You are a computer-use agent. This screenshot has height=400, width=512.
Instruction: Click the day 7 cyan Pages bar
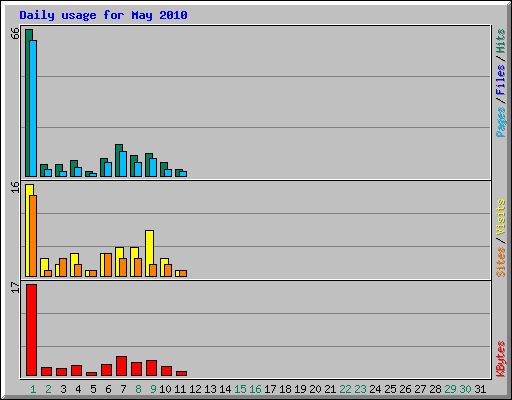click(123, 164)
